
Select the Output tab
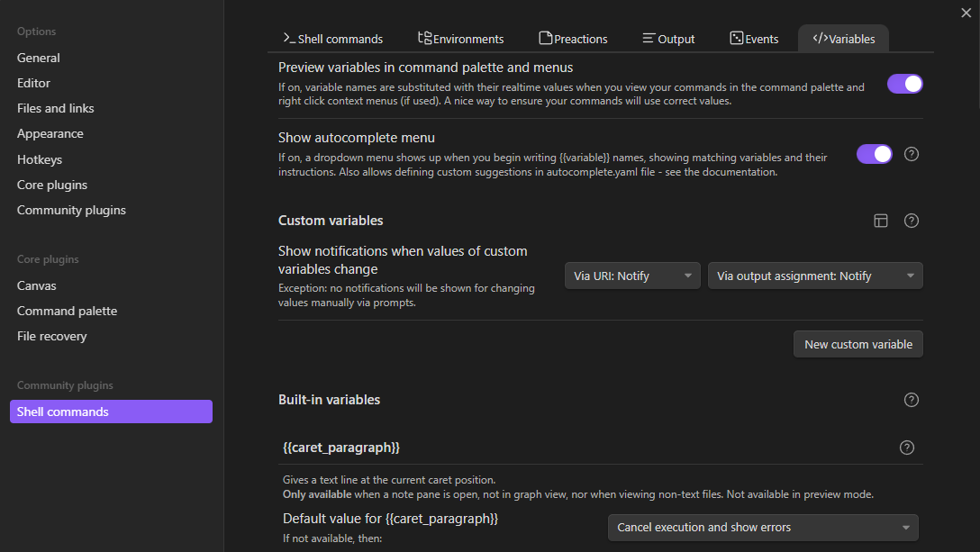[x=668, y=39]
